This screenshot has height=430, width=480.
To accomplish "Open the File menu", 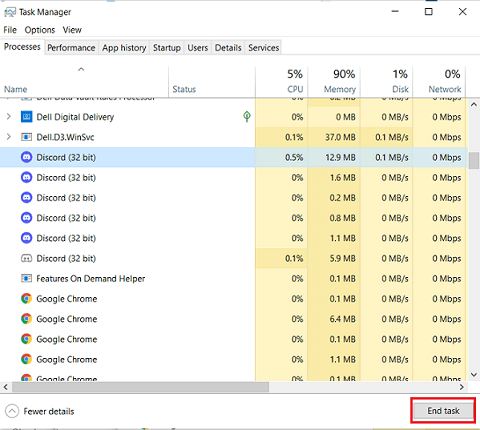I will 10,30.
